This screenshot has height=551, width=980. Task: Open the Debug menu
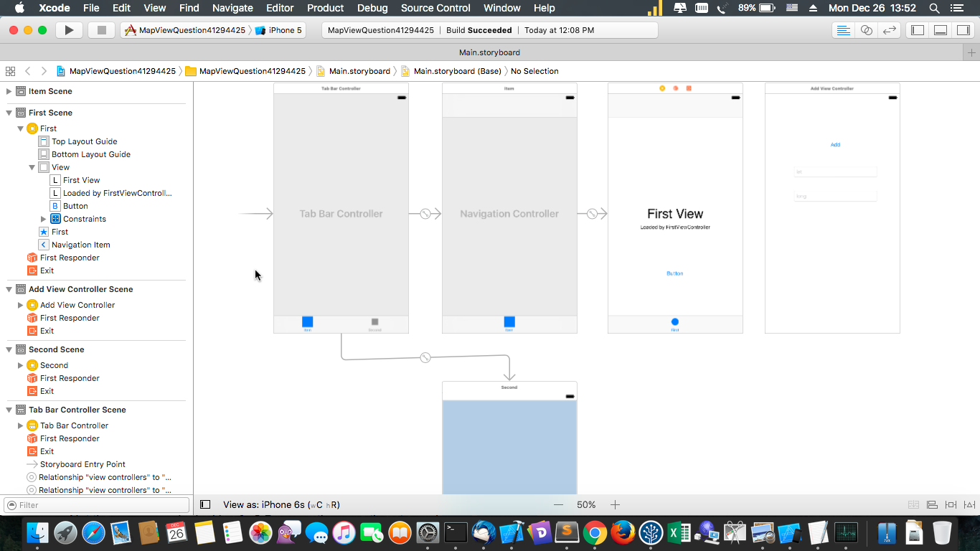click(372, 8)
